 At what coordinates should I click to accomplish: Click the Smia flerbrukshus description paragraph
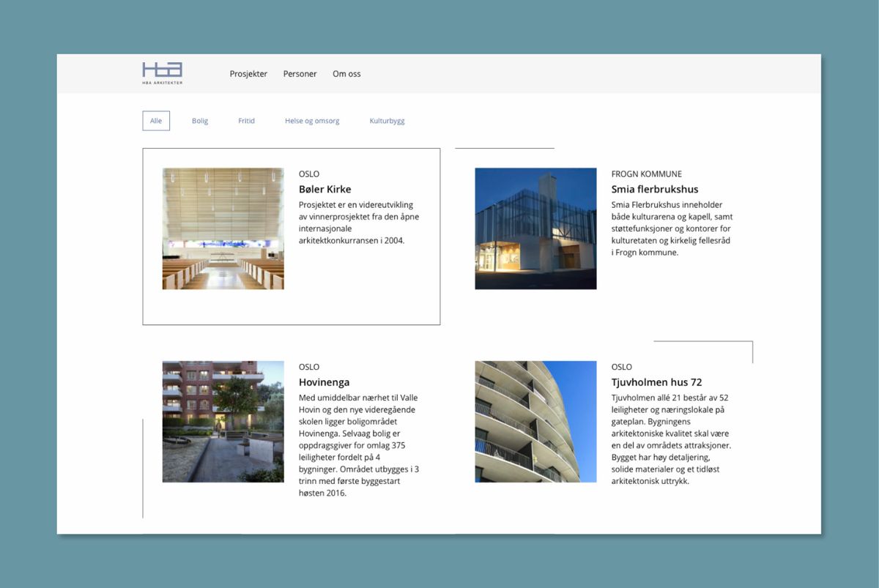pyautogui.click(x=672, y=228)
